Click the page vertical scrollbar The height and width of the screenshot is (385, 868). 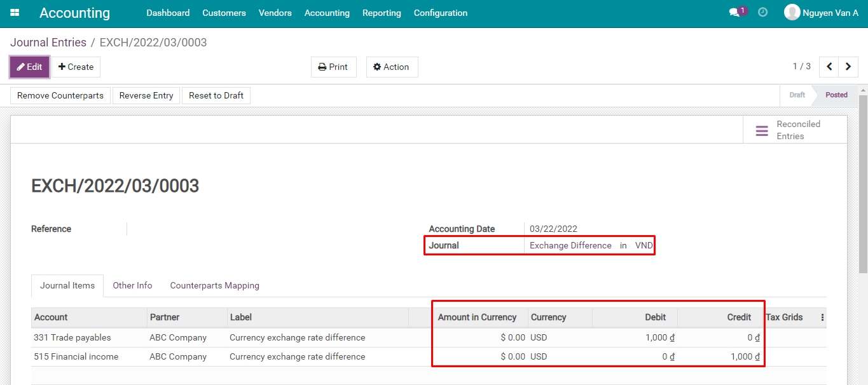click(863, 184)
